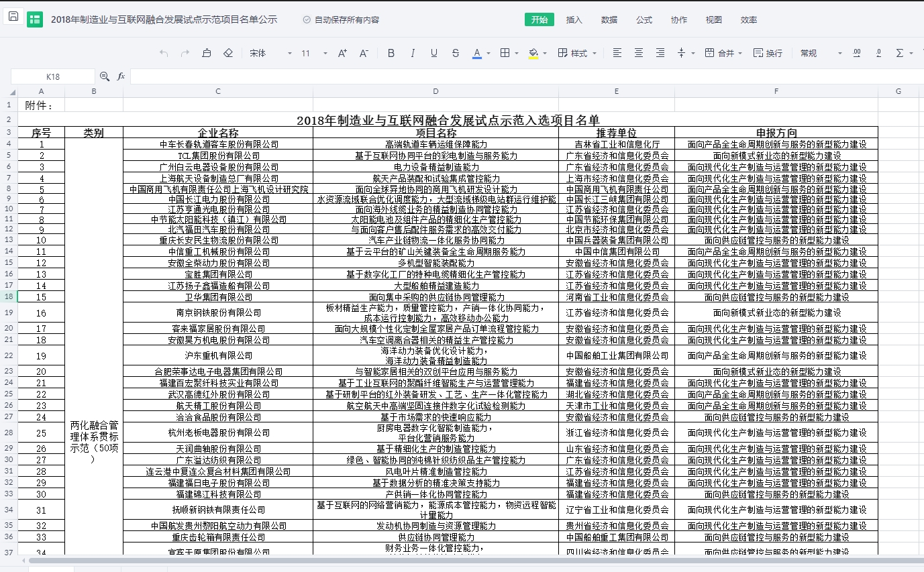Select cell containing 卫华集团有限公司

tap(218, 296)
